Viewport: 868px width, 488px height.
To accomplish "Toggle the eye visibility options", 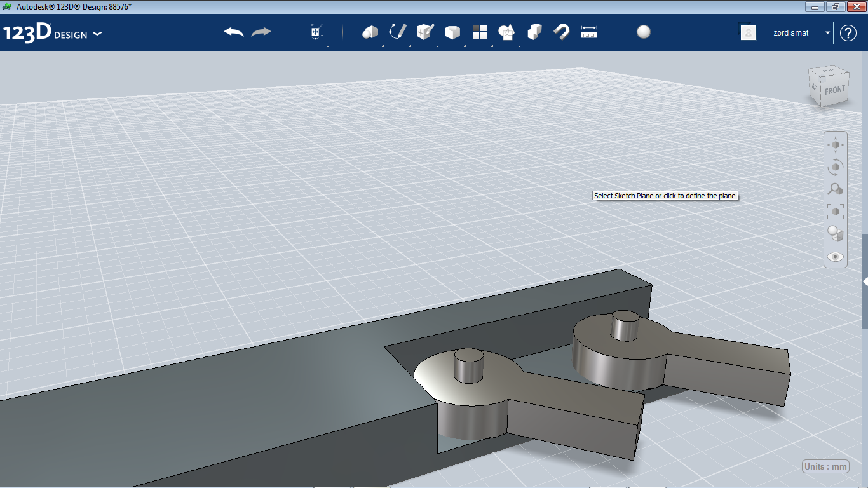I will [836, 257].
